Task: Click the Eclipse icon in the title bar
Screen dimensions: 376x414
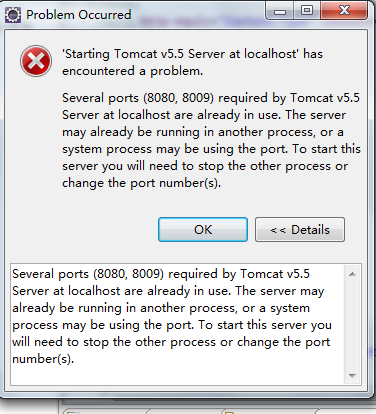Action: [x=13, y=15]
